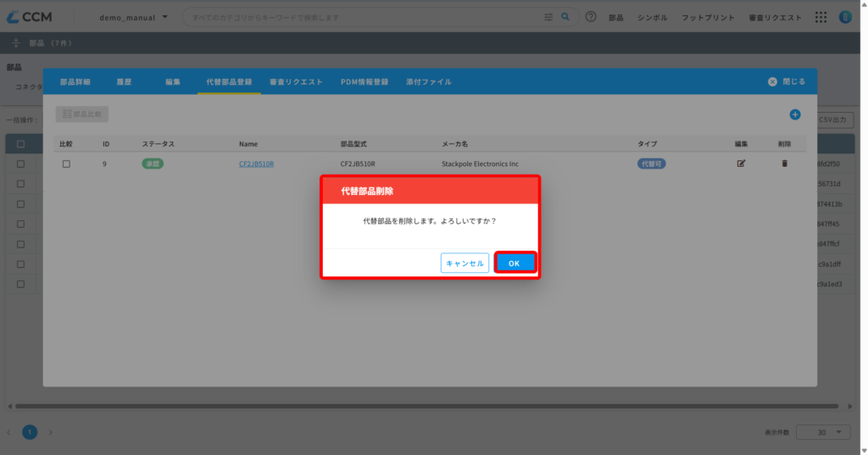Open the 審査リクエスト top menu
Viewport: 868px width, 455px height.
point(775,18)
